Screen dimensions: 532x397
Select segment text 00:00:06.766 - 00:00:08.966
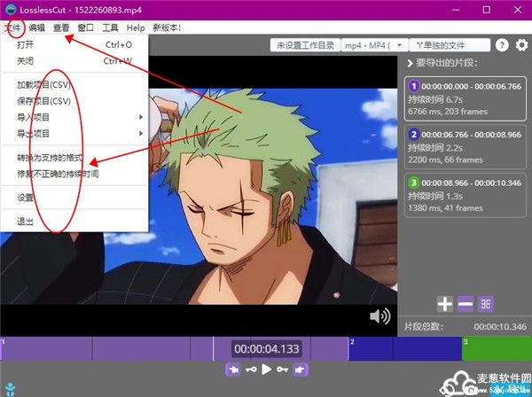click(x=471, y=135)
